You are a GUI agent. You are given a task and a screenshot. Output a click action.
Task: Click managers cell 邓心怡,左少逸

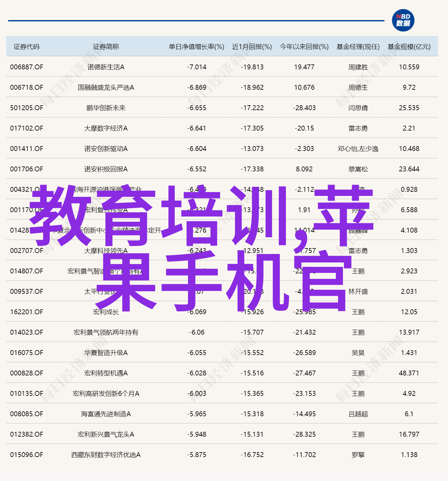coord(358,149)
